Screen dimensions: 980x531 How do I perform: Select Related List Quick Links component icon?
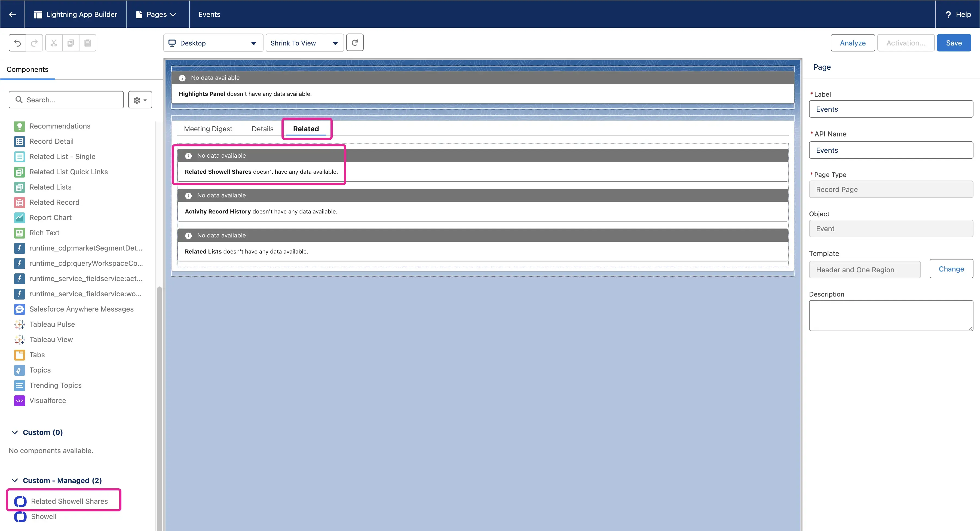(x=19, y=172)
